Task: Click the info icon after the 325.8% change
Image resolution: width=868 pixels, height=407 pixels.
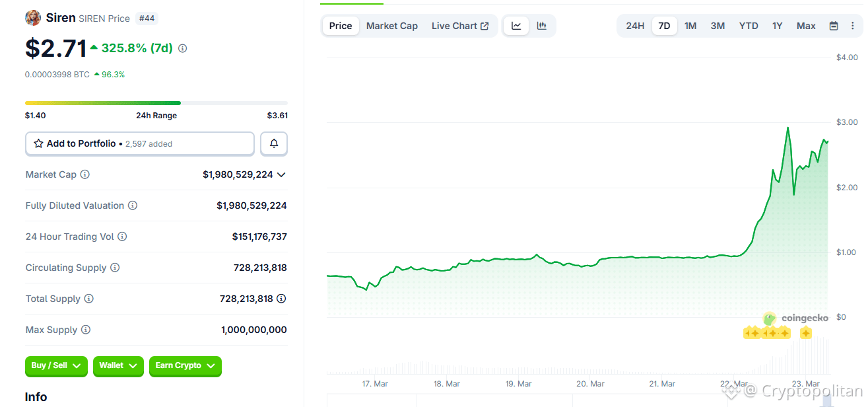Action: (182, 48)
